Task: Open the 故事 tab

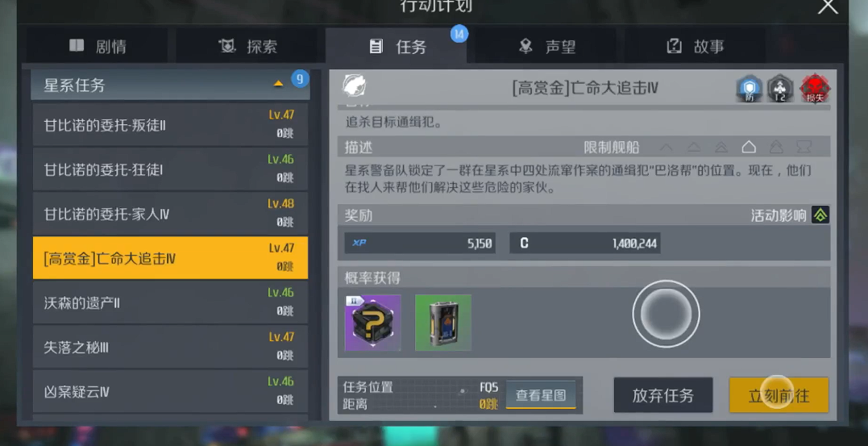Action: (696, 47)
